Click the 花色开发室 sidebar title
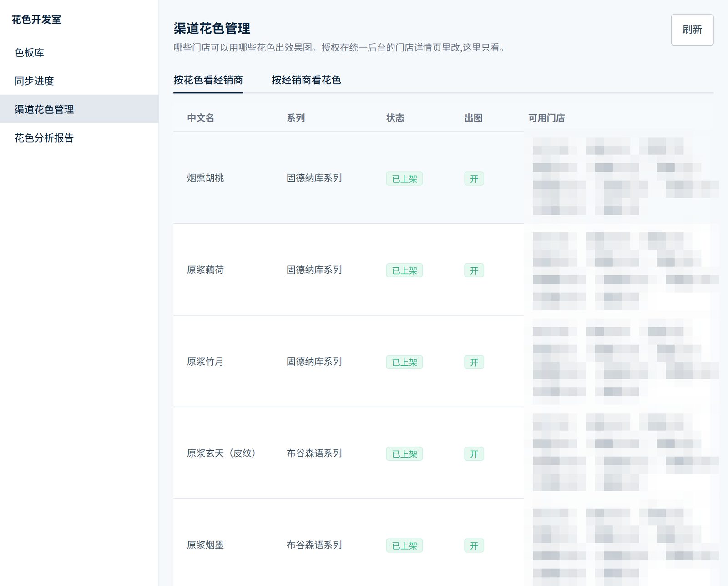Screen dimensions: 728x586 tap(36, 20)
